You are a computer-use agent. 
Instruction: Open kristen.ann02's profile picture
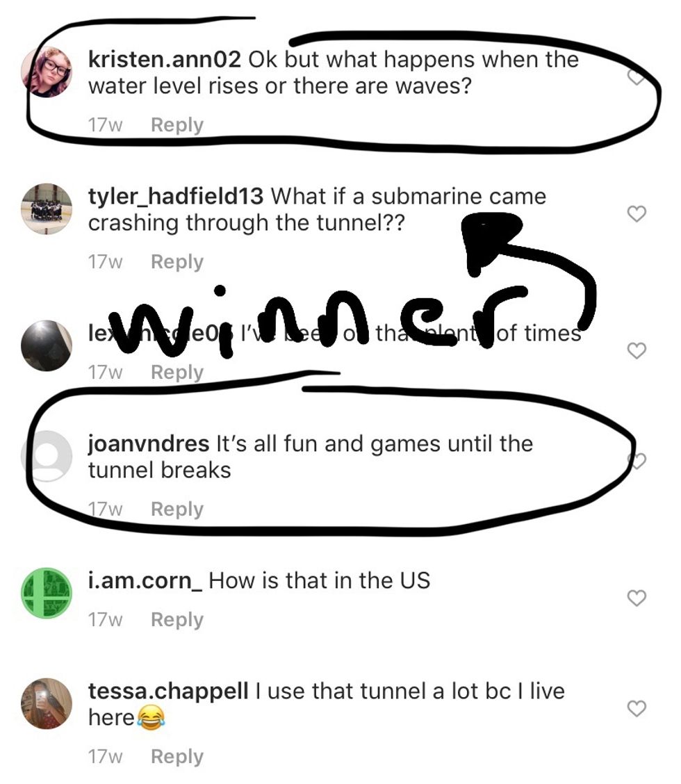47,72
